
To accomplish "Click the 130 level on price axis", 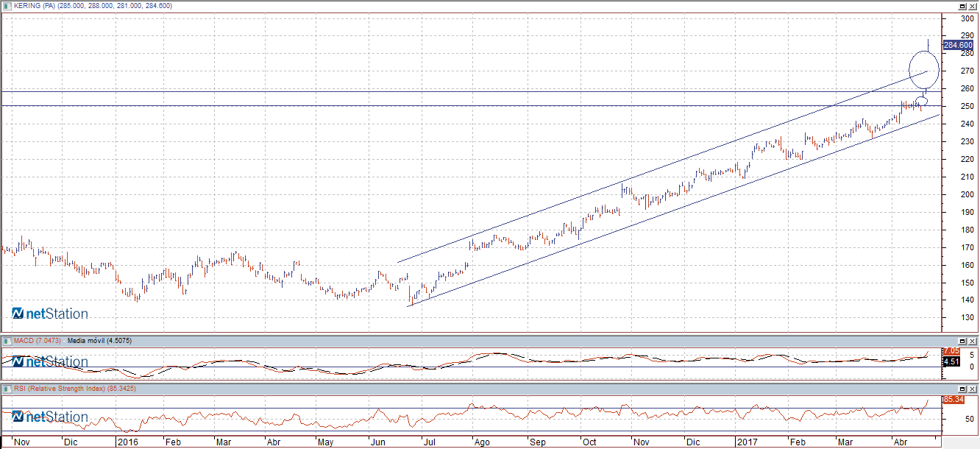I will [x=966, y=318].
